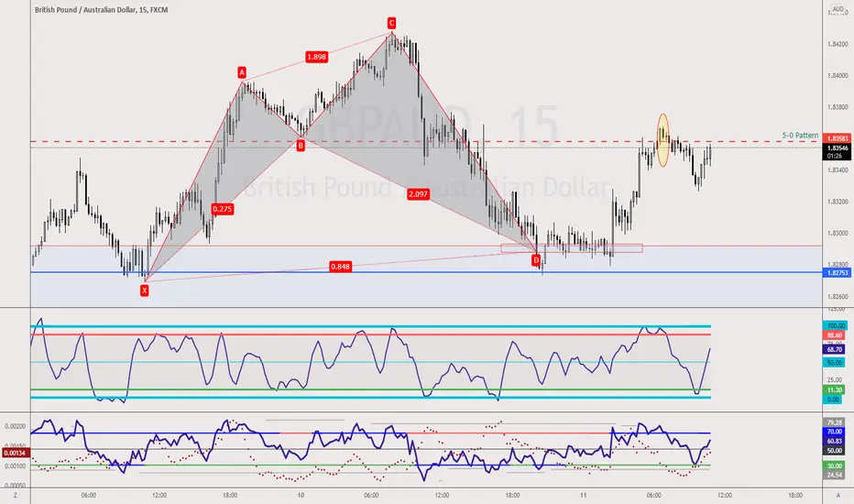Viewport: 854px width, 504px height.
Task: Click ratio label '0.275'
Action: pyautogui.click(x=223, y=209)
